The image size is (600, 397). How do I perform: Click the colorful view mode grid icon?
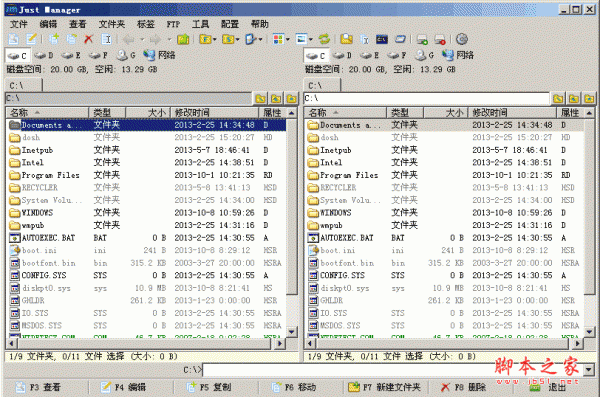pos(278,39)
